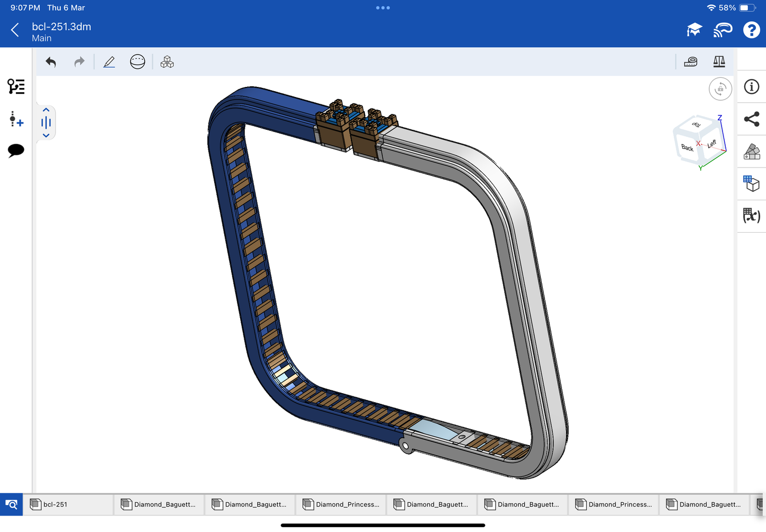Toggle the 3D rotation lock button

point(720,89)
